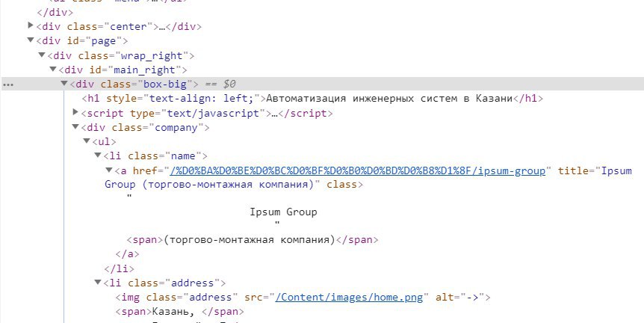
Task: Click the closing </a> tag line
Action: click(128, 254)
